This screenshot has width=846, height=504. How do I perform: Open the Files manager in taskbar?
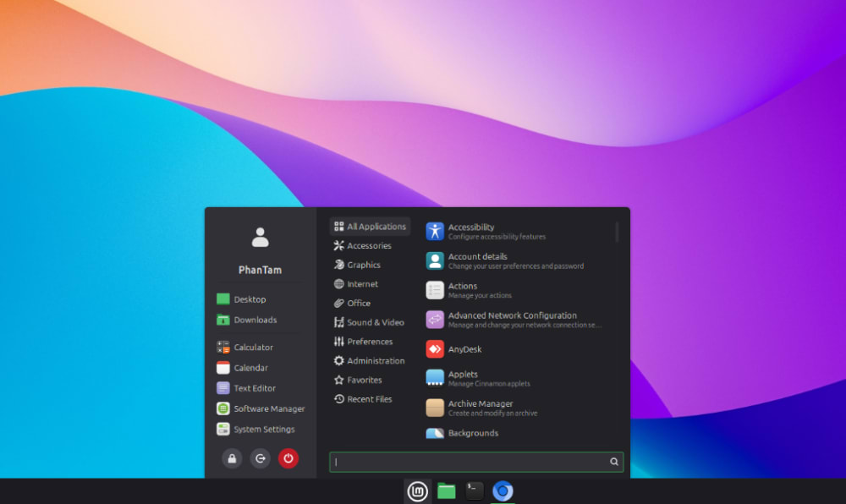(446, 491)
